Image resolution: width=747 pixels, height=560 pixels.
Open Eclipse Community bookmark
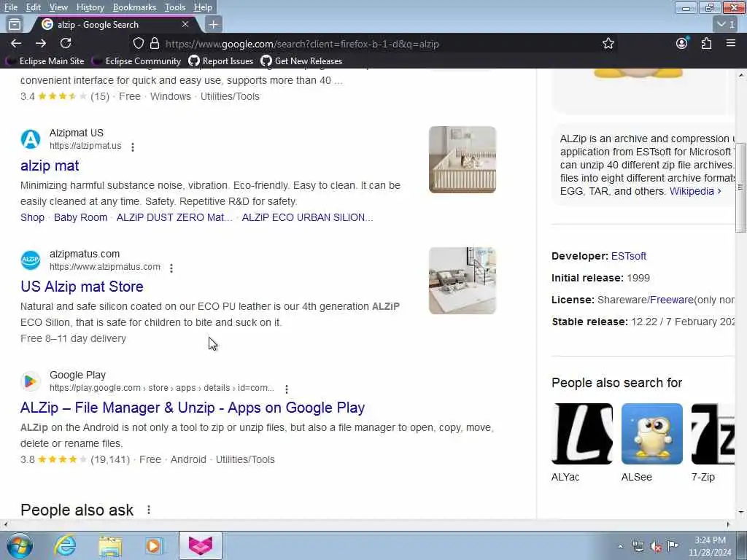pos(137,61)
